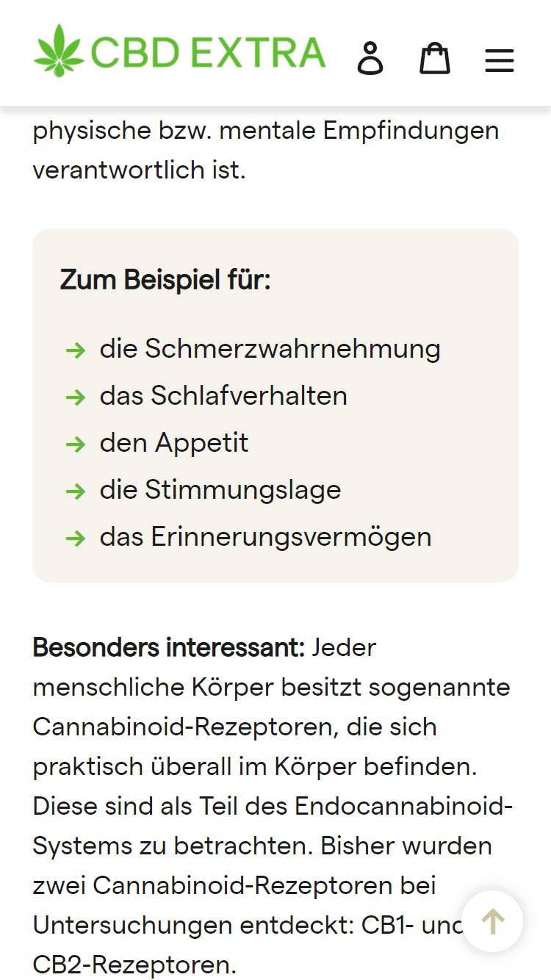Click the arrow icon next to die Stimmungslage

point(76,491)
